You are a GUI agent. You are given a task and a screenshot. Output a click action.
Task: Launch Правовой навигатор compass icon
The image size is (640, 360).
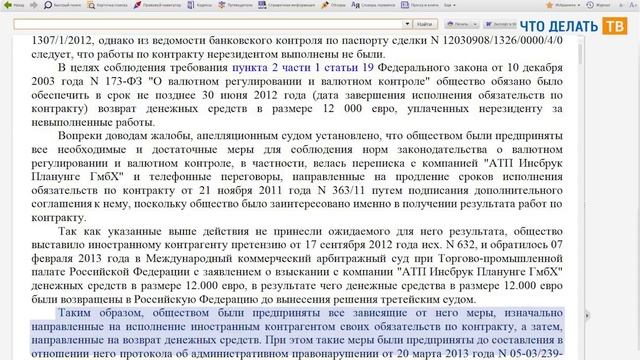point(157,5)
